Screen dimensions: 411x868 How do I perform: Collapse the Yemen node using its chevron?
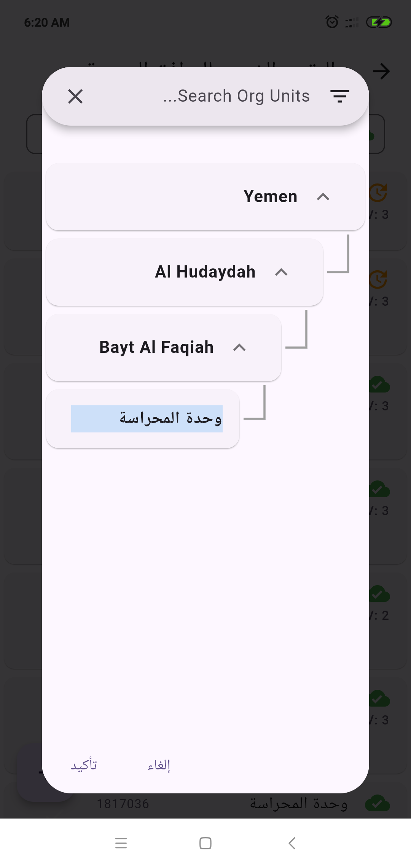click(x=323, y=197)
